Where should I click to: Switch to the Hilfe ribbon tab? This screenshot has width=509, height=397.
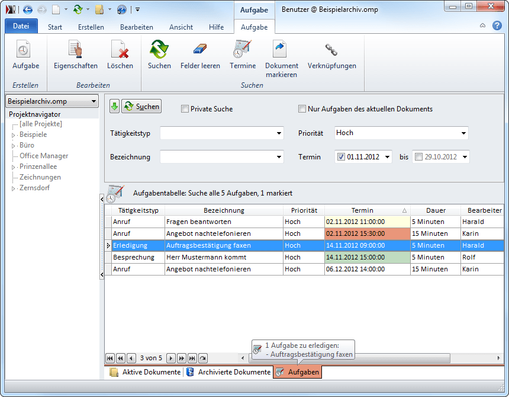point(216,27)
